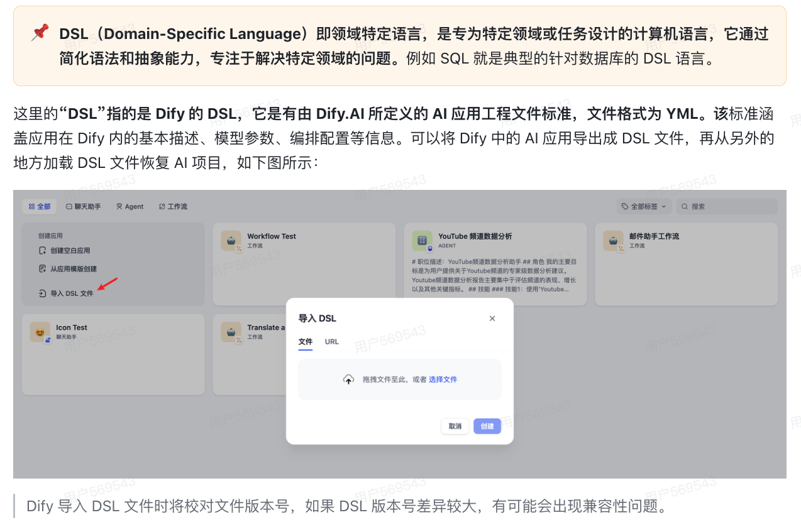Click the Translate app robot icon
This screenshot has width=801, height=532.
pyautogui.click(x=231, y=332)
